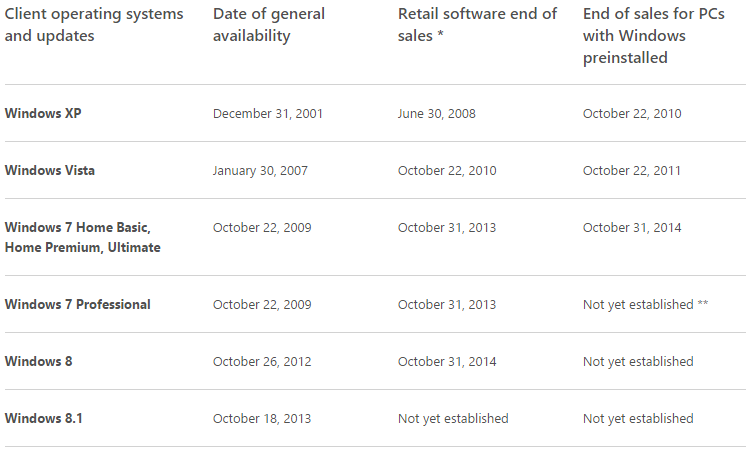Click the January 30, 2007 date cell
The width and height of the screenshot is (750, 450).
point(260,171)
